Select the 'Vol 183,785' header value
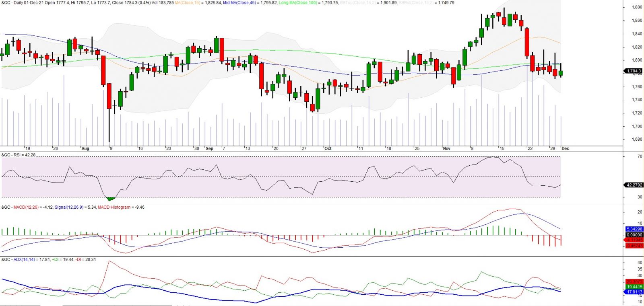Screen dimensions: 644x306 pos(163,2)
